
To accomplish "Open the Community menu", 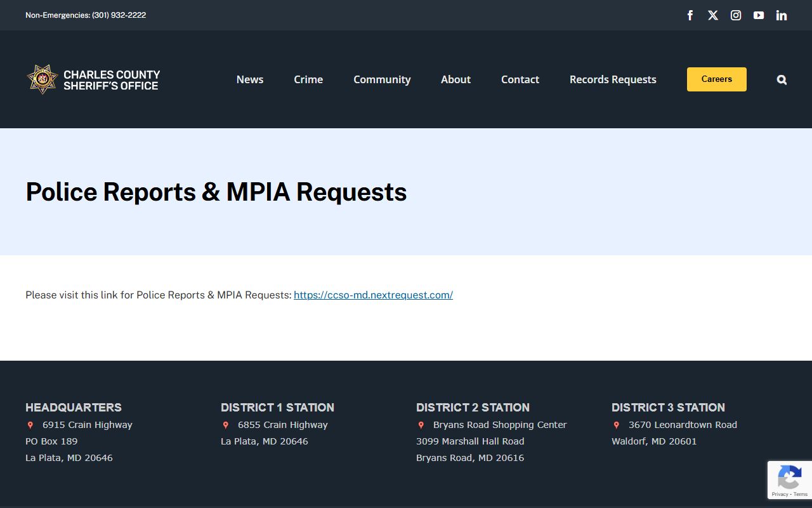I will [x=382, y=79].
